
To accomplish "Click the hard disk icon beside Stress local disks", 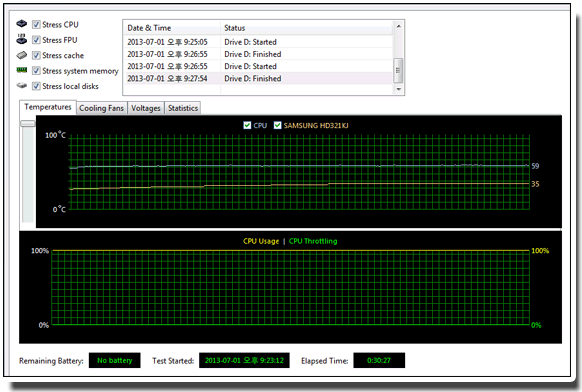I will (22, 85).
